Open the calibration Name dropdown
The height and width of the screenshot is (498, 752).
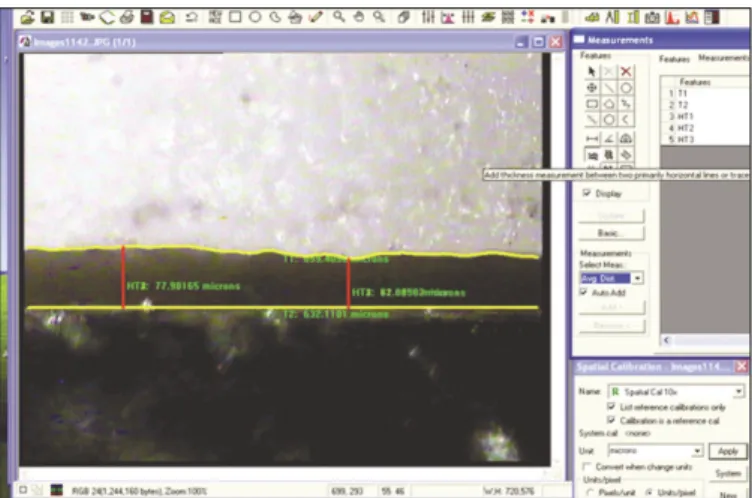coord(739,392)
